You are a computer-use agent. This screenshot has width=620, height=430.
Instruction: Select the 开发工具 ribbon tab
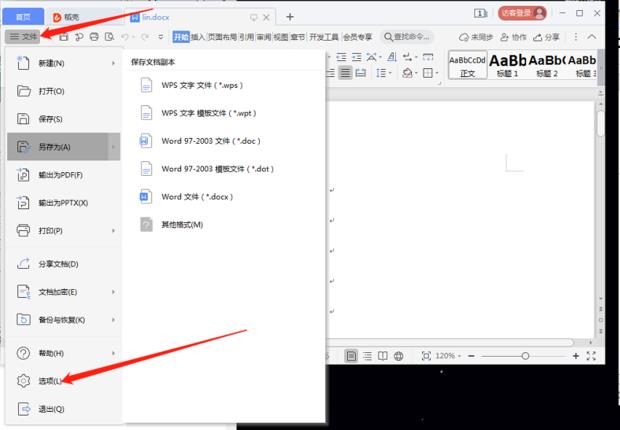(x=324, y=37)
